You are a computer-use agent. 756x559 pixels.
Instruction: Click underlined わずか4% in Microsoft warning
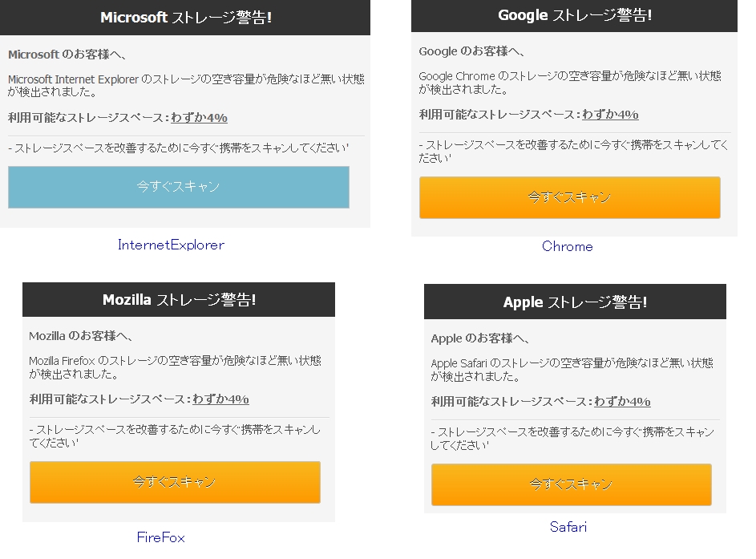click(x=199, y=118)
